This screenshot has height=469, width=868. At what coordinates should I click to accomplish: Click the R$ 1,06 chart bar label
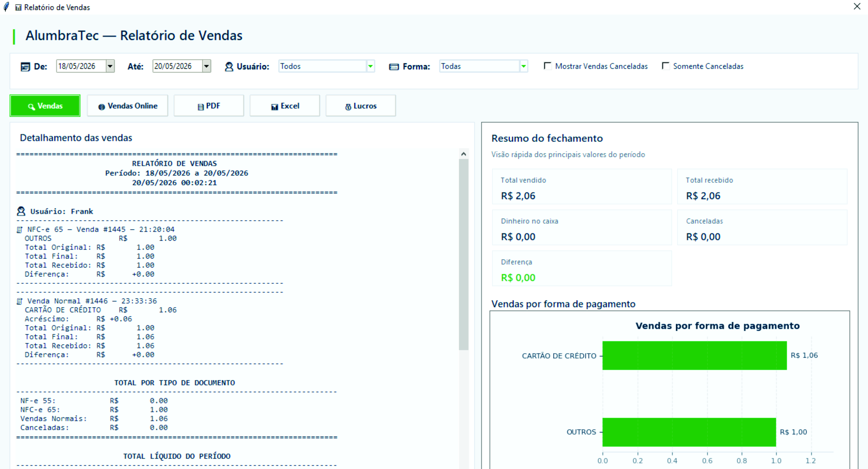[x=804, y=355]
